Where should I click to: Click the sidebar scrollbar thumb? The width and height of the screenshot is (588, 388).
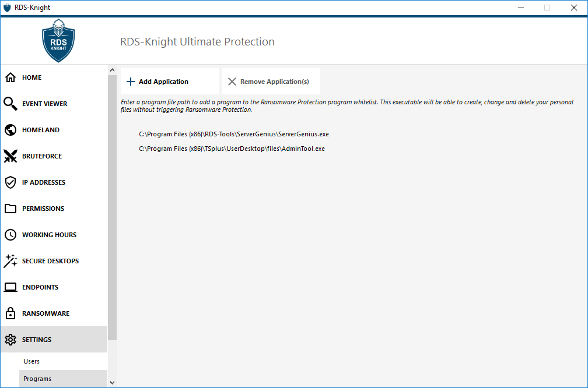click(112, 207)
